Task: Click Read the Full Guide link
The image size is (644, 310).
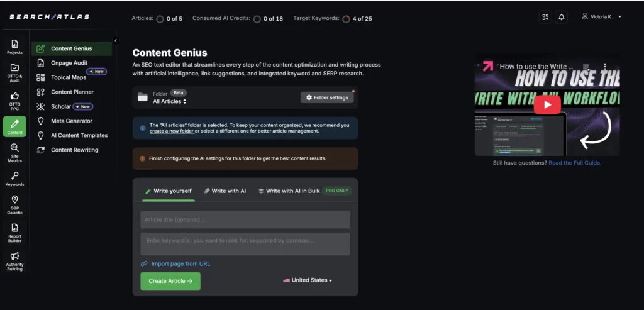Action: [575, 163]
